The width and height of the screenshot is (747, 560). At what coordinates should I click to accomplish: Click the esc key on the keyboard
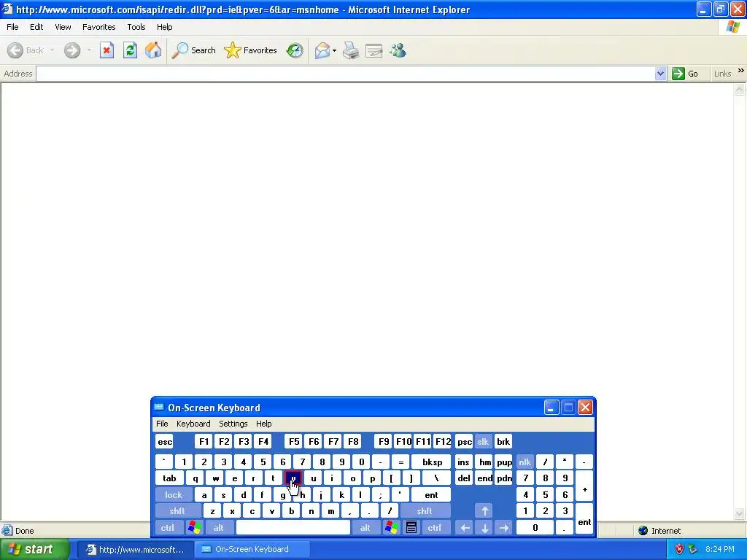coord(165,441)
